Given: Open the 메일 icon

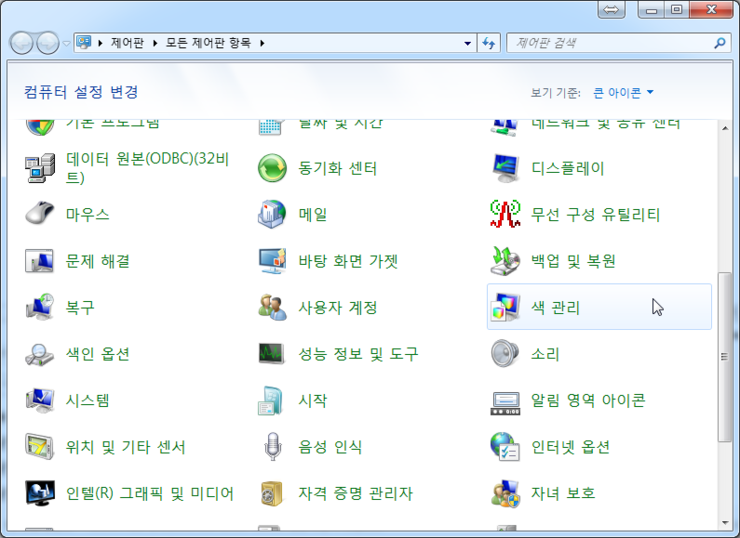Looking at the screenshot, I should pyautogui.click(x=272, y=214).
